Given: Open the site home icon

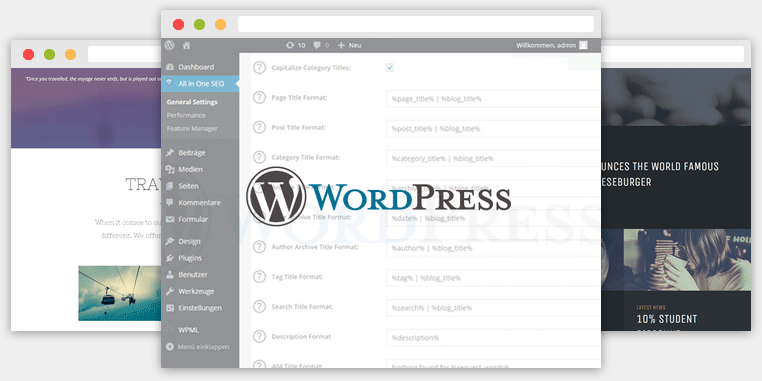Looking at the screenshot, I should pos(186,45).
